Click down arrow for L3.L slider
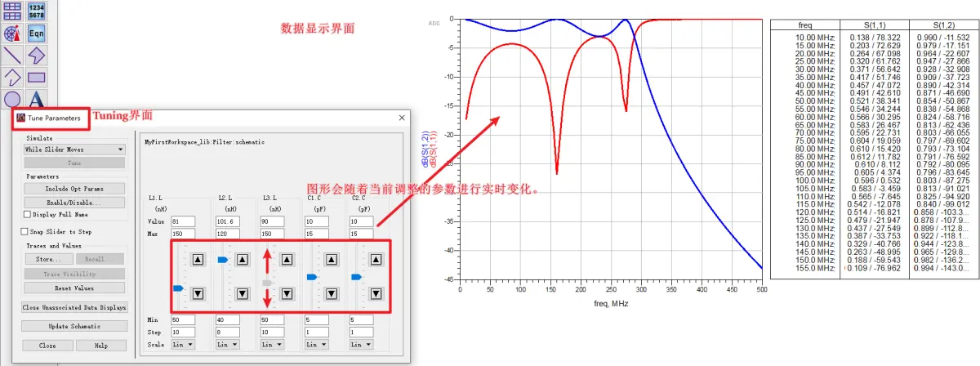 287,292
